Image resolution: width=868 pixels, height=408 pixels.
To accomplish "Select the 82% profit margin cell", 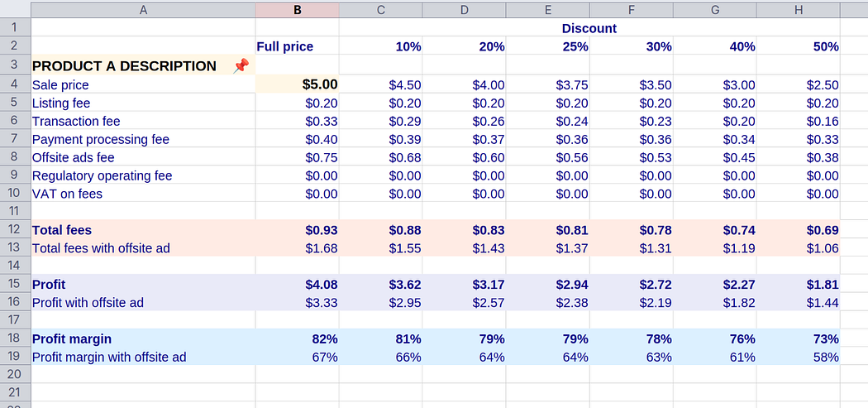I will (298, 338).
